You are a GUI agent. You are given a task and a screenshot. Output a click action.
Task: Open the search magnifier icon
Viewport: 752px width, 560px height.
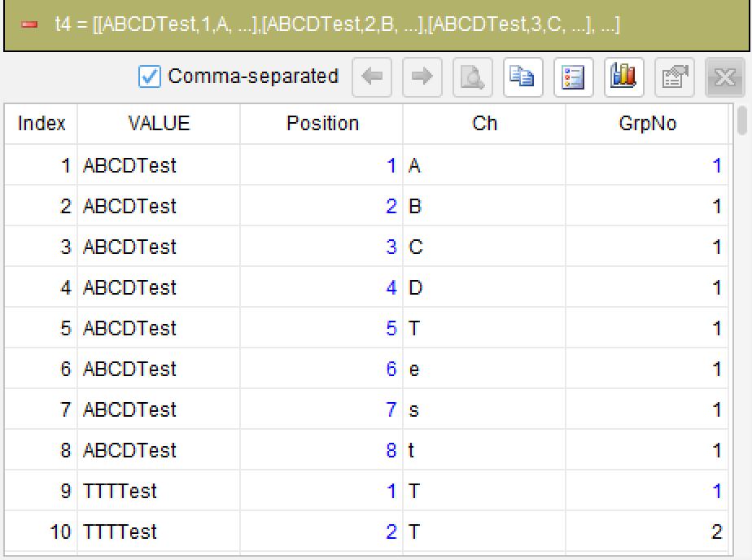pos(472,77)
